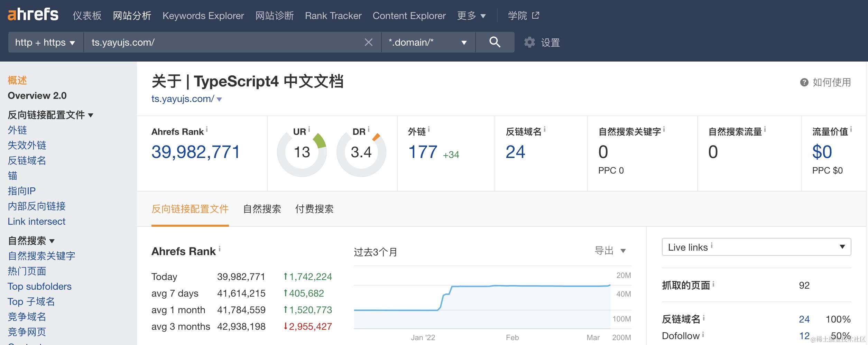Click the 反链域名 count 24 in metrics row

pyautogui.click(x=515, y=152)
